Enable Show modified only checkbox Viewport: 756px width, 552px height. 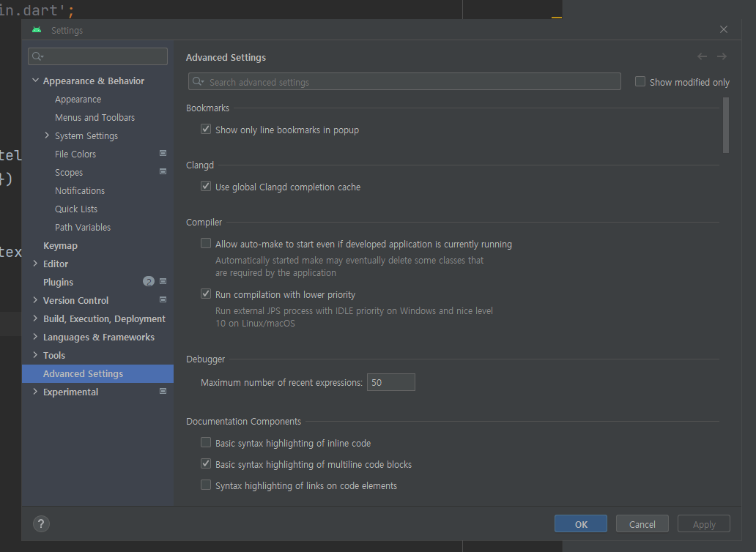pyautogui.click(x=640, y=81)
